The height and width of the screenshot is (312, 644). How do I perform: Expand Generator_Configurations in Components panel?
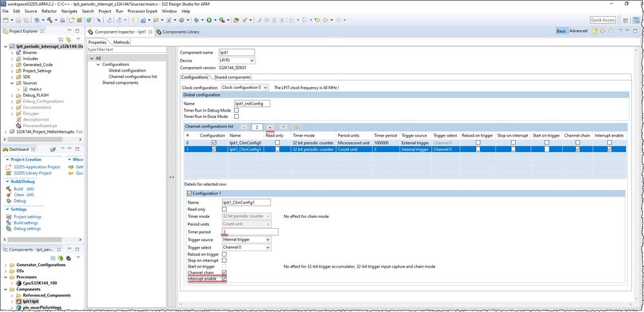(5, 265)
